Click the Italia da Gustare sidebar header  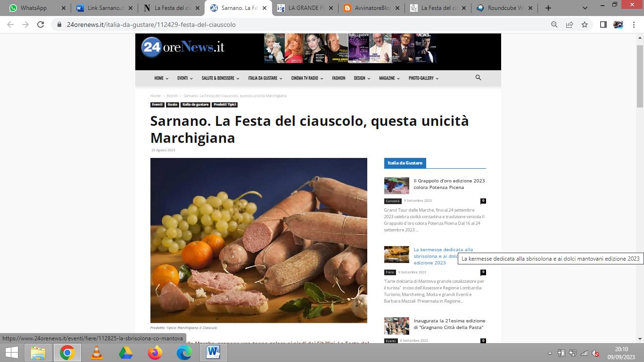[x=405, y=163]
